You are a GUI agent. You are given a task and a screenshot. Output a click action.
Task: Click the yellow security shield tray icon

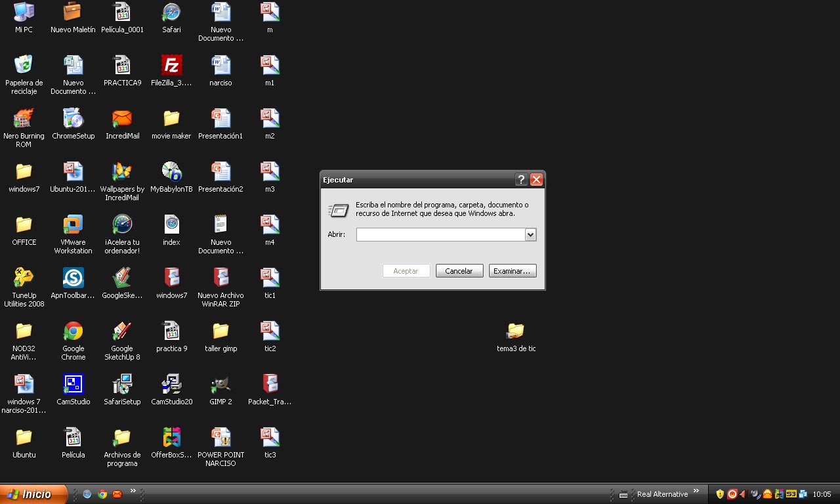click(x=720, y=494)
